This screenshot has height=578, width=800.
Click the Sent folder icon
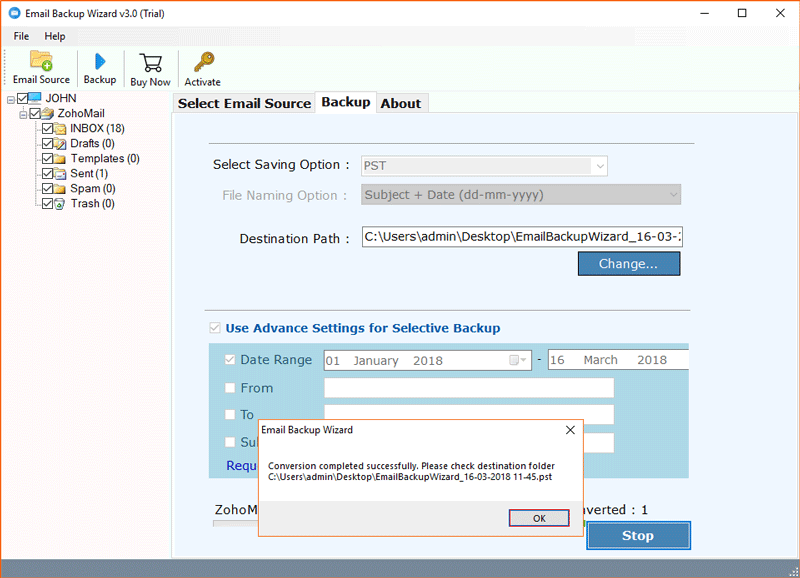[x=60, y=173]
